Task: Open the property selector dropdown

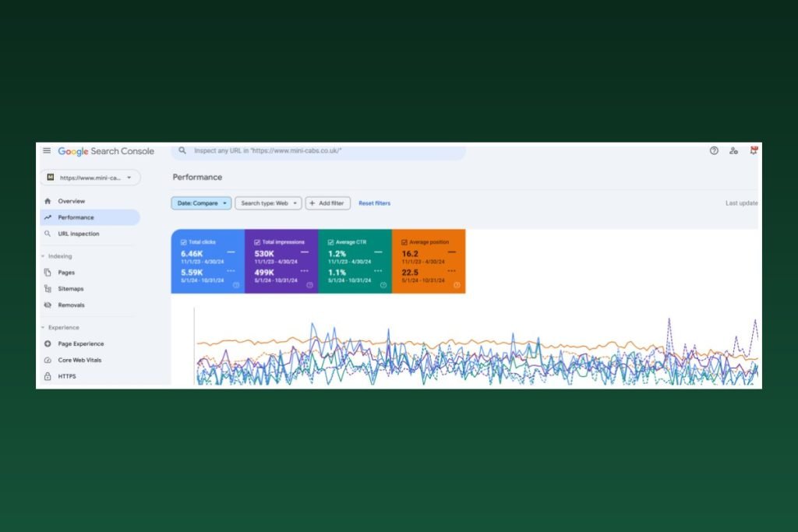Action: pos(90,178)
